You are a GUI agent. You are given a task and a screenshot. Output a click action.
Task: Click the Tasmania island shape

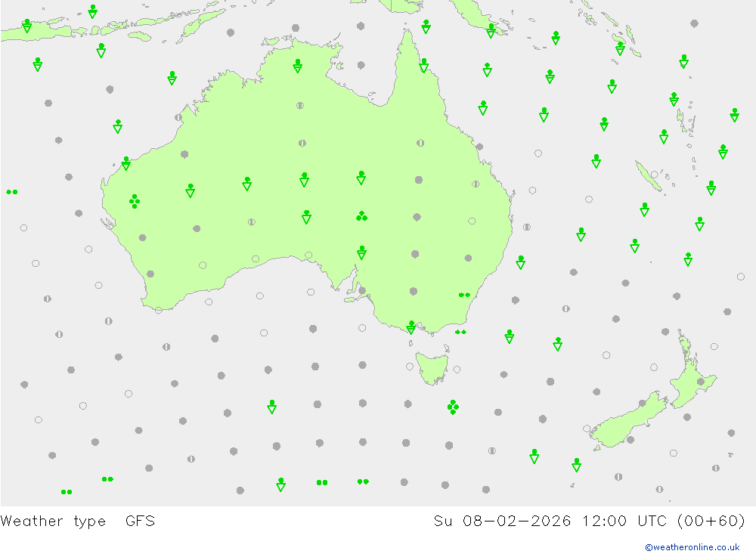[432, 368]
